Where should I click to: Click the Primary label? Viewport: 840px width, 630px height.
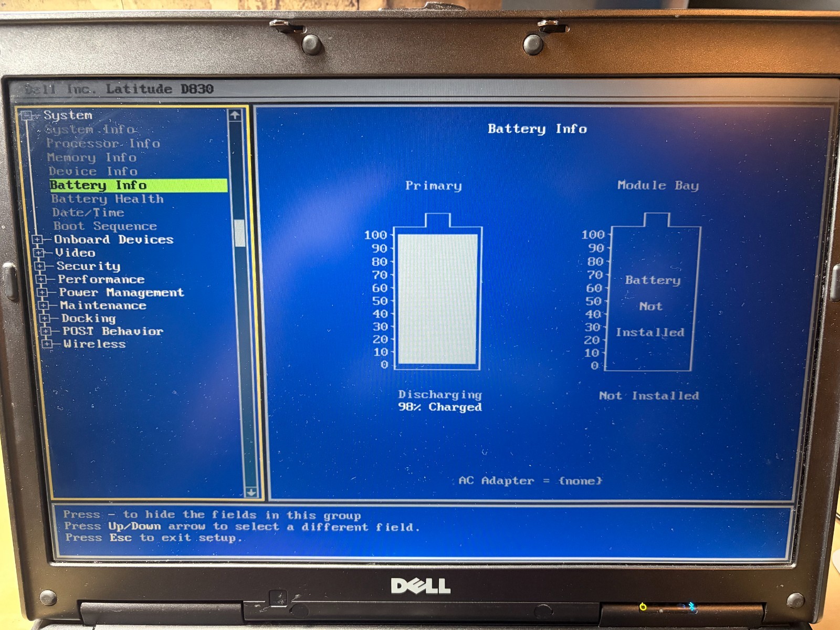pos(433,186)
